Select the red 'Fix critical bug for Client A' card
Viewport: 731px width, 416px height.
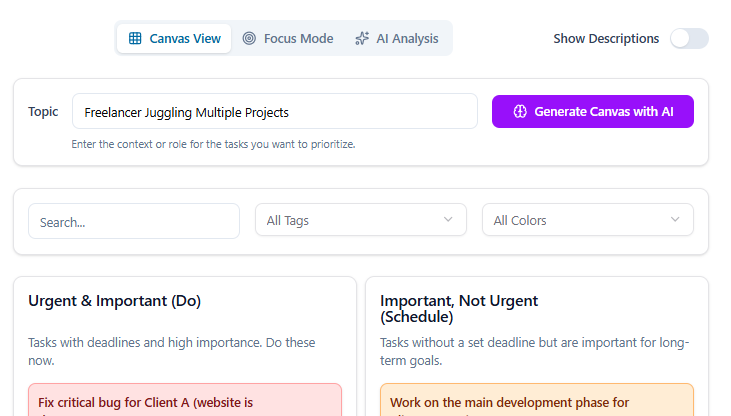pos(185,401)
